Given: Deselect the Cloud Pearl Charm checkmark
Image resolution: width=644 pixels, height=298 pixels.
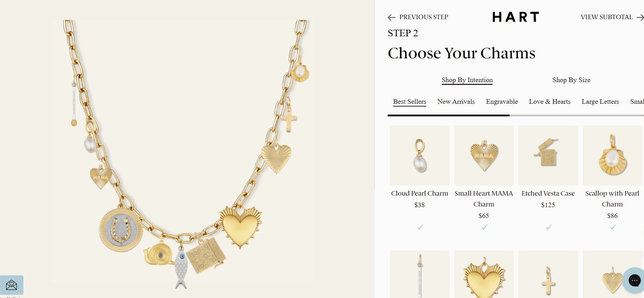Looking at the screenshot, I should pyautogui.click(x=419, y=227).
